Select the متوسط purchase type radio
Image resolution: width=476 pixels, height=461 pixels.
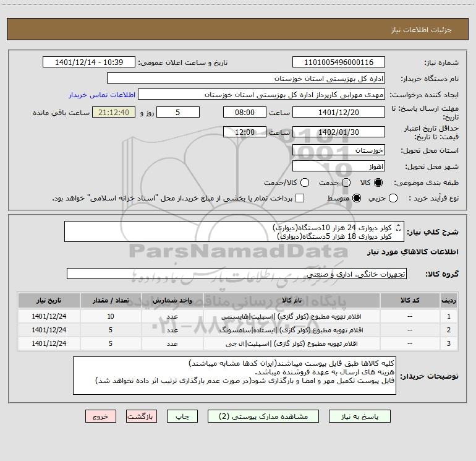(x=357, y=198)
